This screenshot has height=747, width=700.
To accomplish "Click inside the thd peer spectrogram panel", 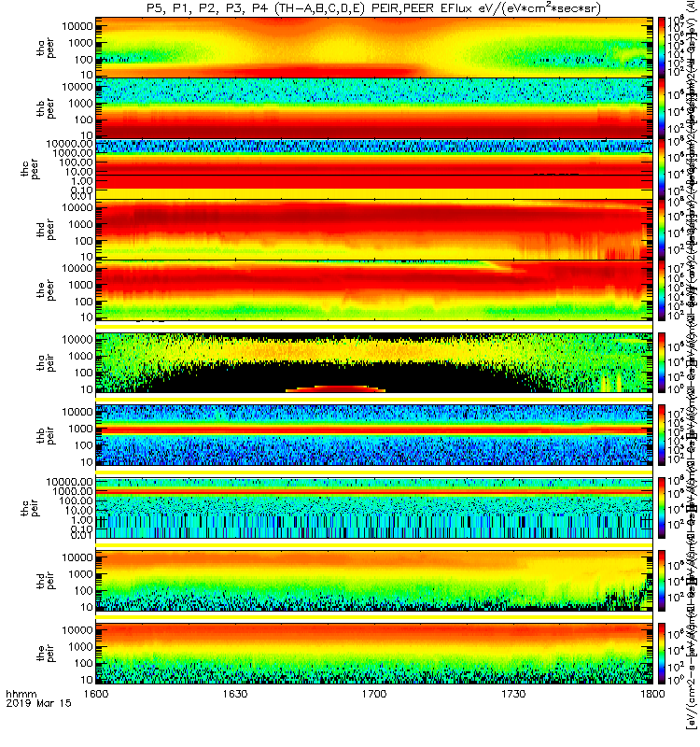I will click(x=374, y=229).
